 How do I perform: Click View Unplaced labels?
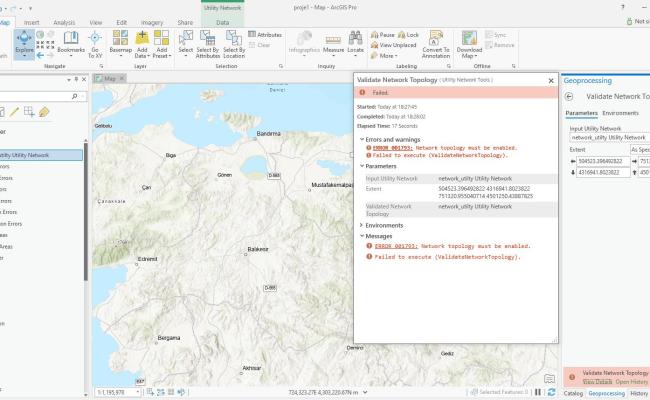tap(393, 45)
